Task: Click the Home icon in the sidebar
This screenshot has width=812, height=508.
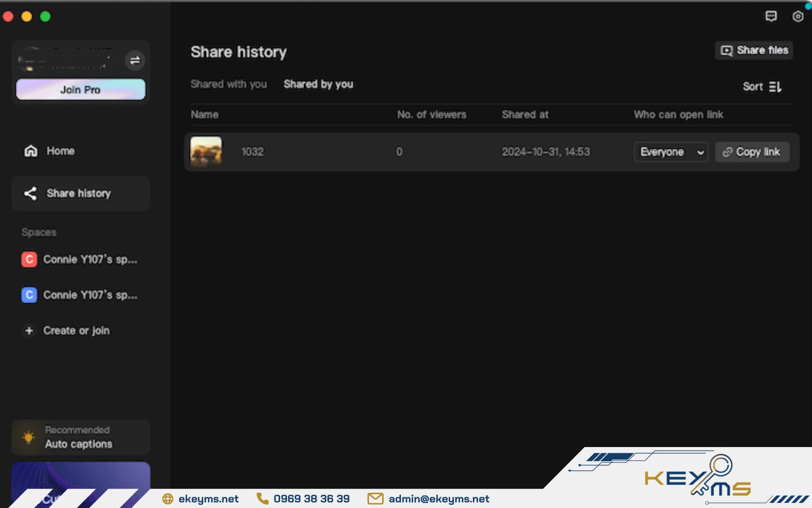Action: click(x=30, y=150)
